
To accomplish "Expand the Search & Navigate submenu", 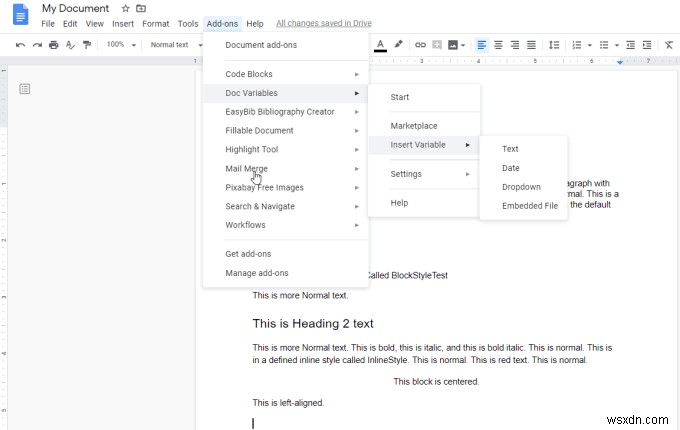I will pos(285,206).
